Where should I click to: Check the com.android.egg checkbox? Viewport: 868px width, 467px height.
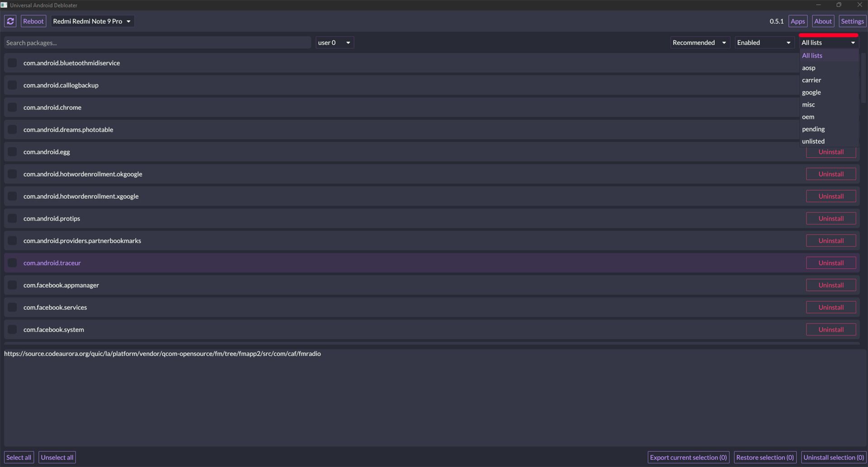coord(12,152)
